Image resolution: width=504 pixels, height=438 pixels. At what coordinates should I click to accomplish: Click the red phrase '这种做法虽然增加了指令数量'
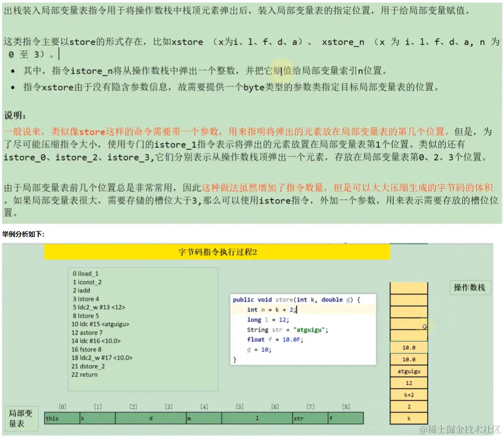(262, 188)
